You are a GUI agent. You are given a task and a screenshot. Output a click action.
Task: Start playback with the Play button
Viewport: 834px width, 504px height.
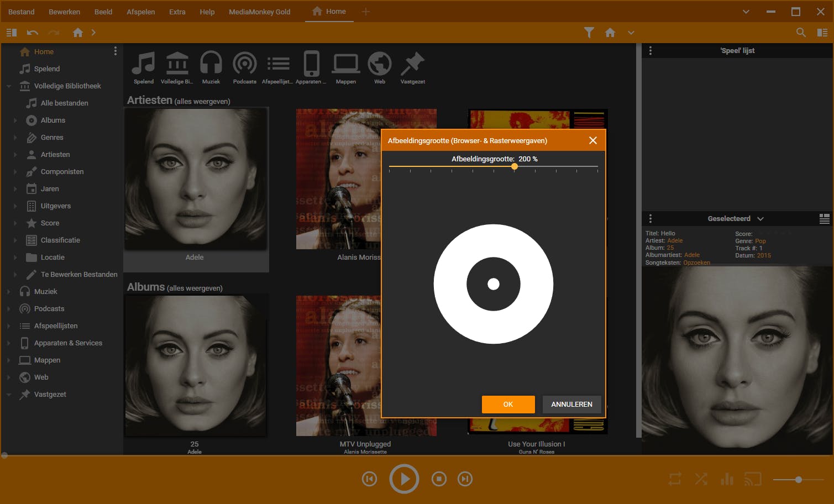(x=404, y=479)
